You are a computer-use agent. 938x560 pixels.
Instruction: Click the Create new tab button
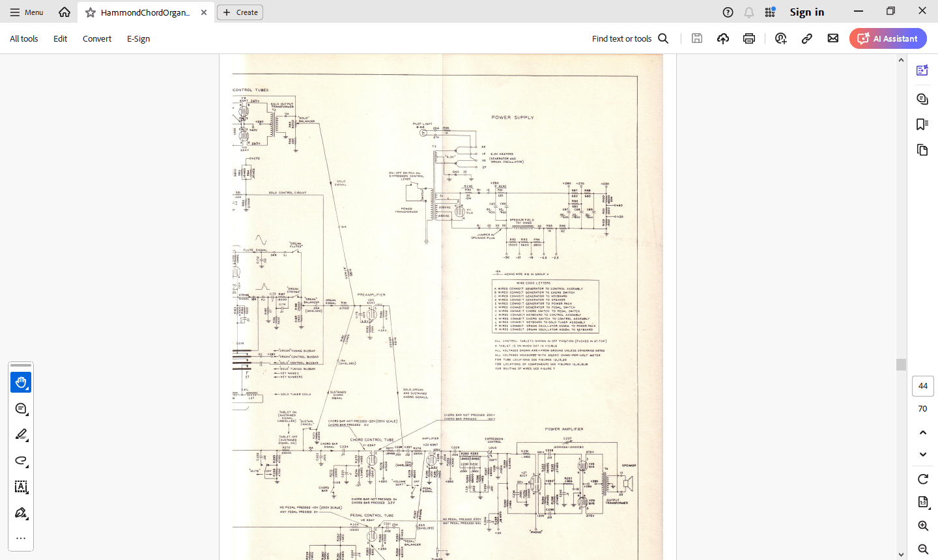pyautogui.click(x=240, y=12)
